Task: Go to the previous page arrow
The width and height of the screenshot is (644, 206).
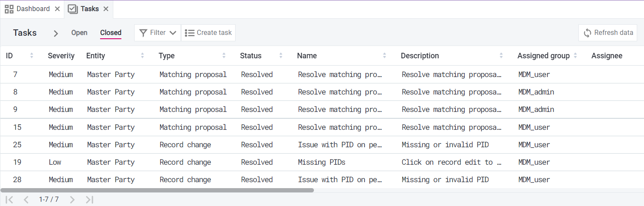Action: click(26, 200)
